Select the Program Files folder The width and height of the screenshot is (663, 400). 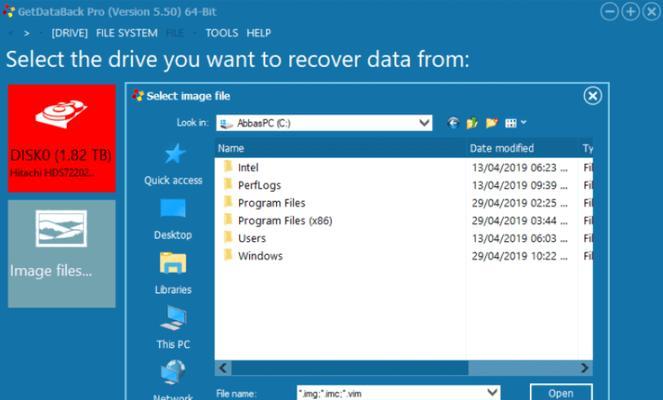(271, 203)
